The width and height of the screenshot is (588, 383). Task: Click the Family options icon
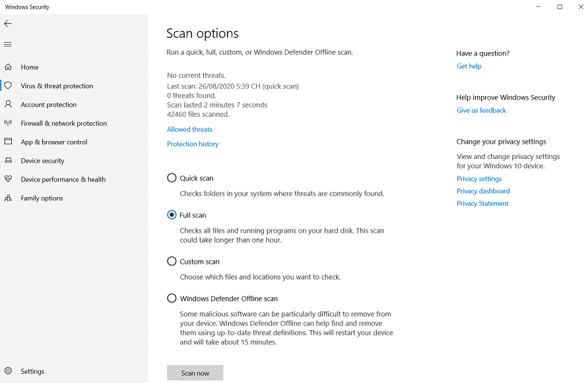coord(7,198)
